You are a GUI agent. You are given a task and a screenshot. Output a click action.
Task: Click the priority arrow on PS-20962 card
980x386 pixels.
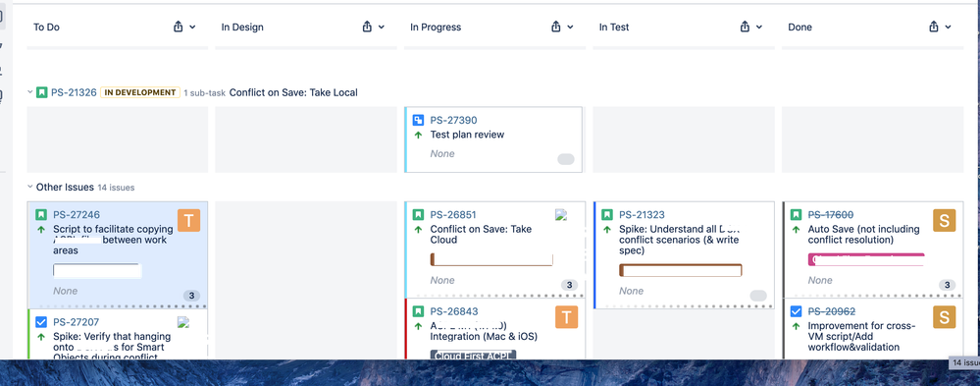coord(796,326)
